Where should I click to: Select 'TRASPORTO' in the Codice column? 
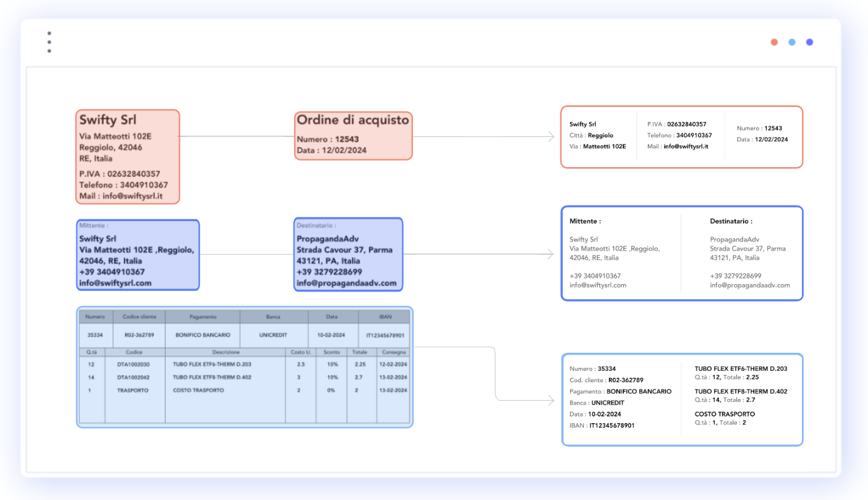132,391
